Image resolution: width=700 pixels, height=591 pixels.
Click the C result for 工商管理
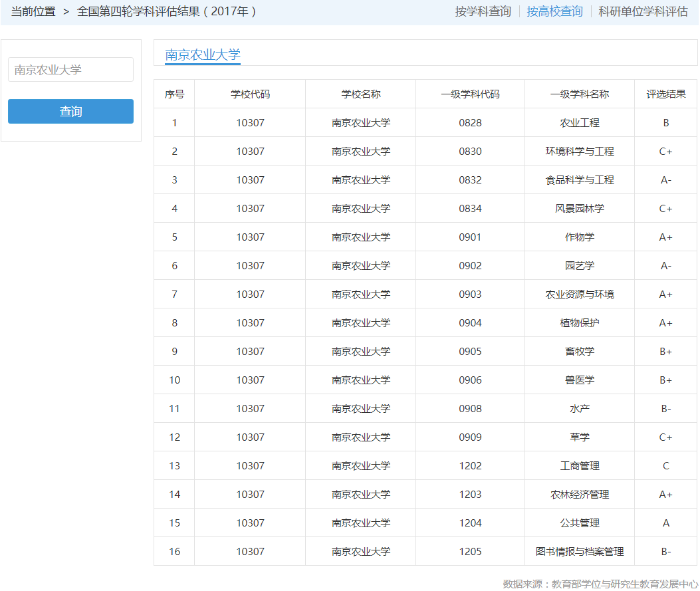click(x=665, y=465)
